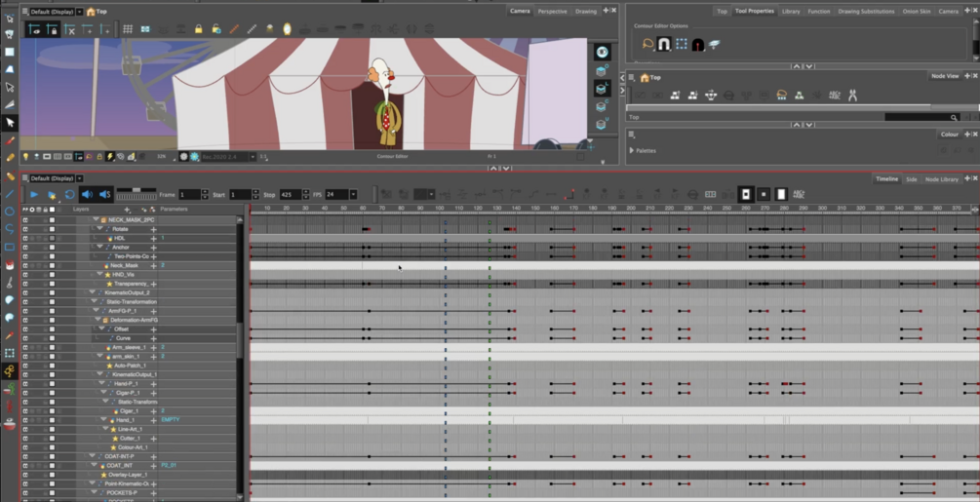Click the layer list vertical scrollbar
This screenshot has width=980, height=502.
pos(240,340)
